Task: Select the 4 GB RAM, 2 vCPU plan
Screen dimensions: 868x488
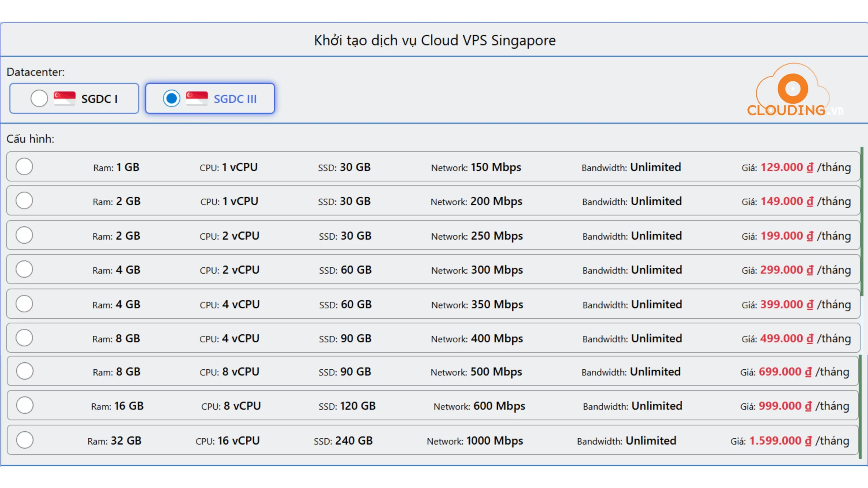Action: tap(24, 269)
